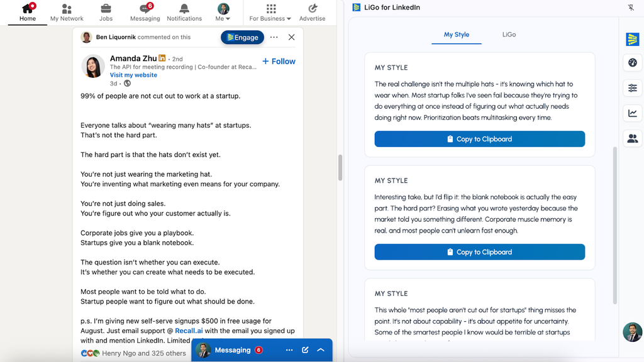Select the audience people icon in the sidebar
Viewport: 644px width, 362px height.
tap(632, 138)
